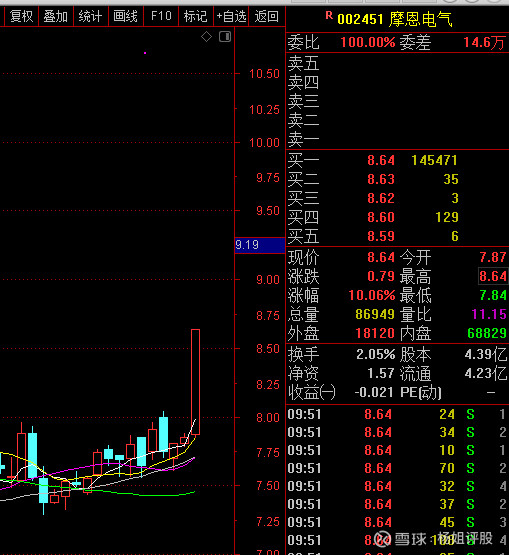Click 最低 value 7.84

tap(493, 295)
